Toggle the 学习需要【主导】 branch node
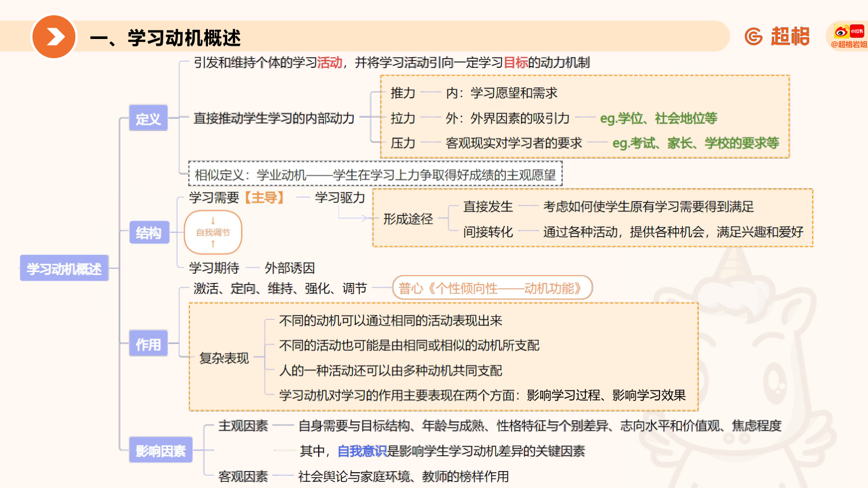868x488 pixels. tap(236, 198)
